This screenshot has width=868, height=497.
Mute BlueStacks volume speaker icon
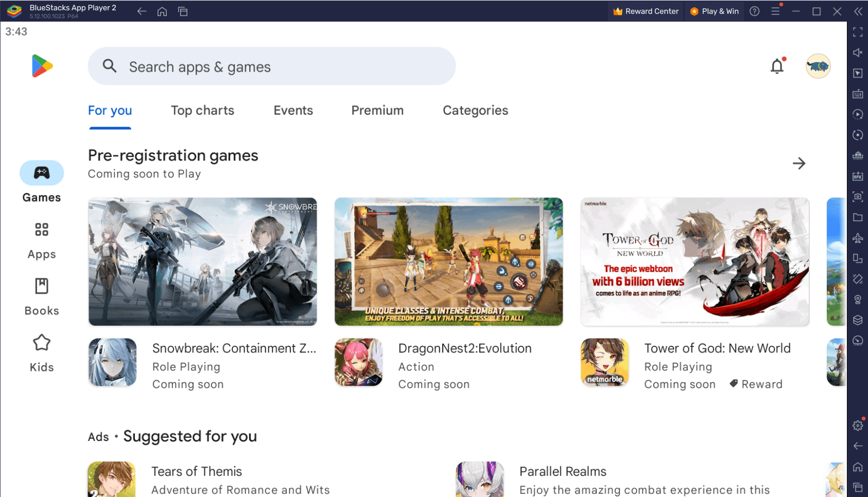[858, 52]
